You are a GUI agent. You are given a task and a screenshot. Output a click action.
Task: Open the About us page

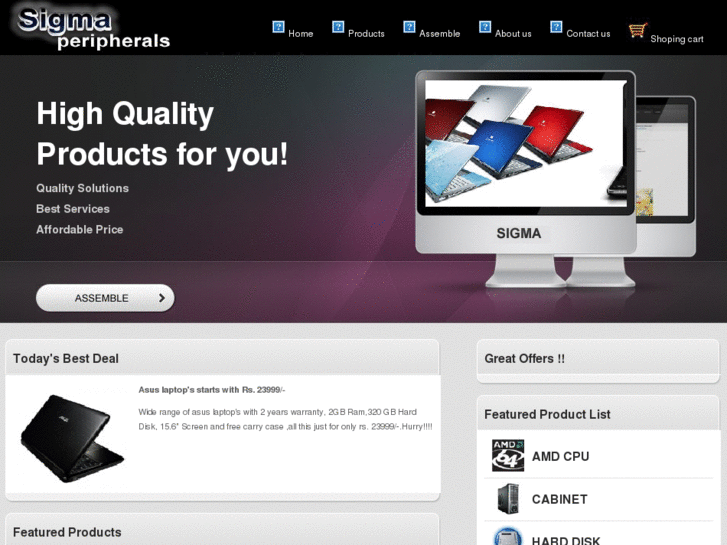(513, 34)
